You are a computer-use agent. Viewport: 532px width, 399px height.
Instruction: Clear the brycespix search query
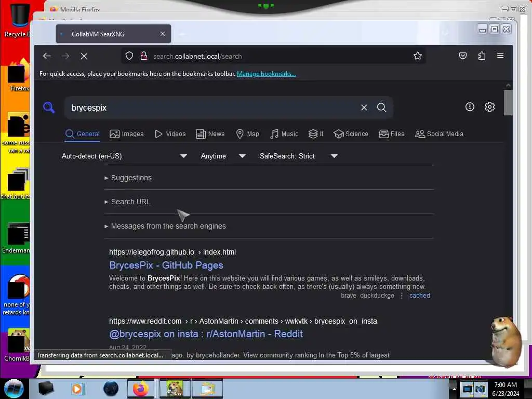[364, 108]
